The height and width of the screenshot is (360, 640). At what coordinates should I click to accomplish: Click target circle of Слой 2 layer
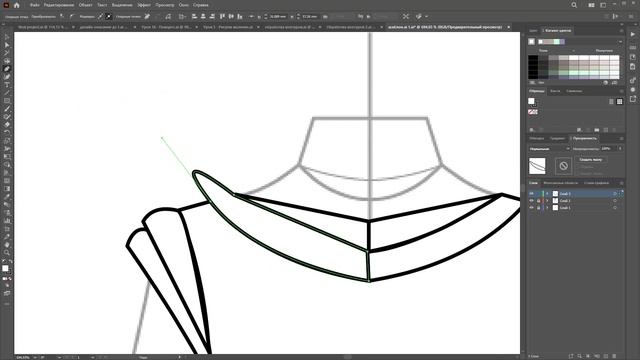tap(615, 200)
